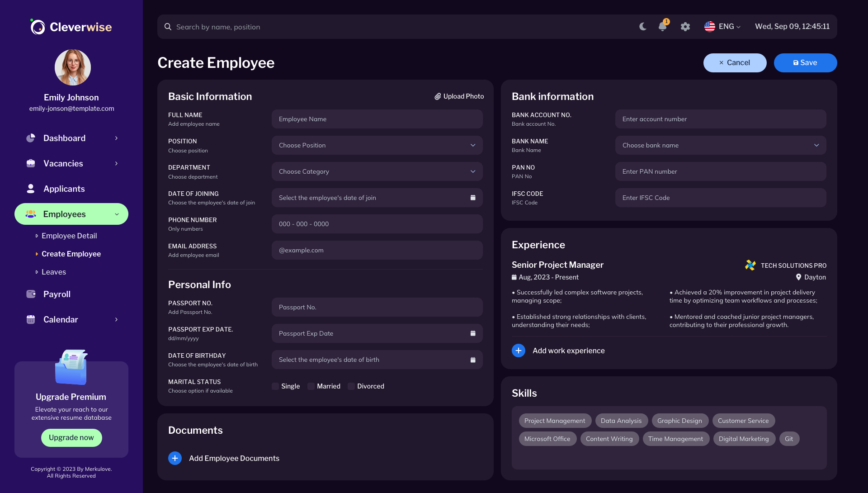Open the Vacancies sidebar icon

point(30,163)
